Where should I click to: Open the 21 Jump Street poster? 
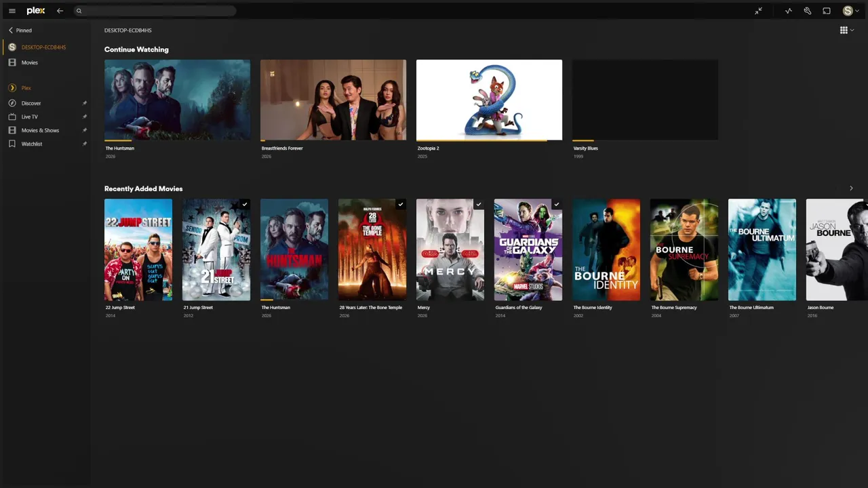[216, 249]
